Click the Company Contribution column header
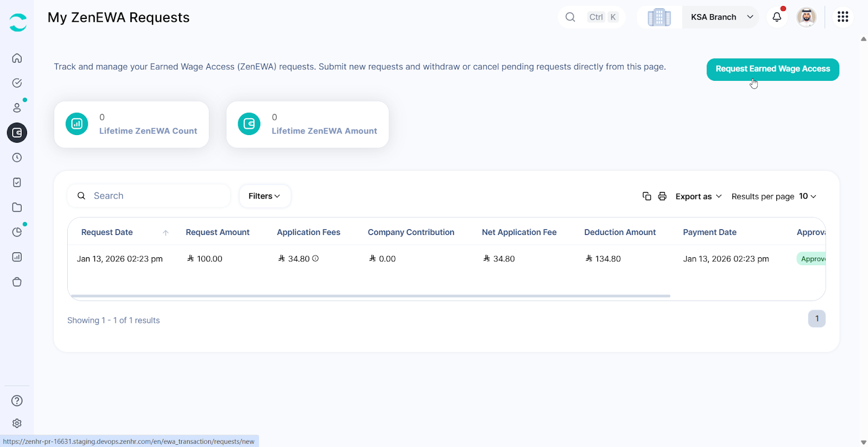The height and width of the screenshot is (447, 868). (x=411, y=232)
